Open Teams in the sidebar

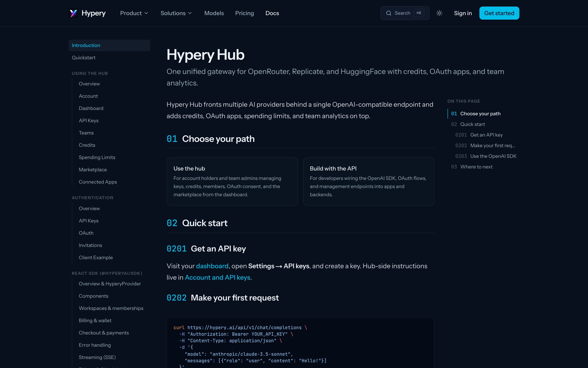coord(86,133)
